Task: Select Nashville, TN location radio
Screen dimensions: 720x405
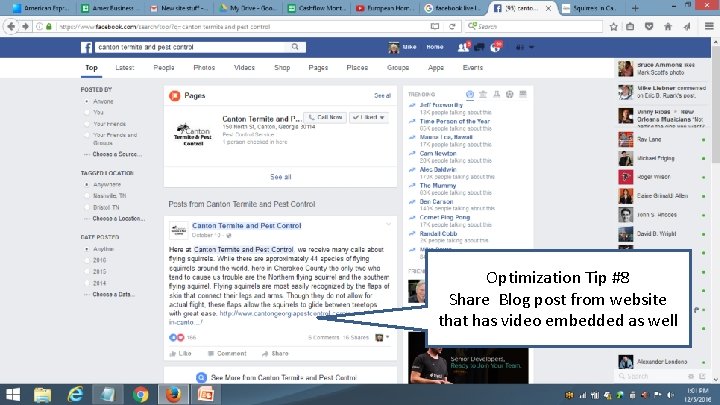Action: point(87,196)
